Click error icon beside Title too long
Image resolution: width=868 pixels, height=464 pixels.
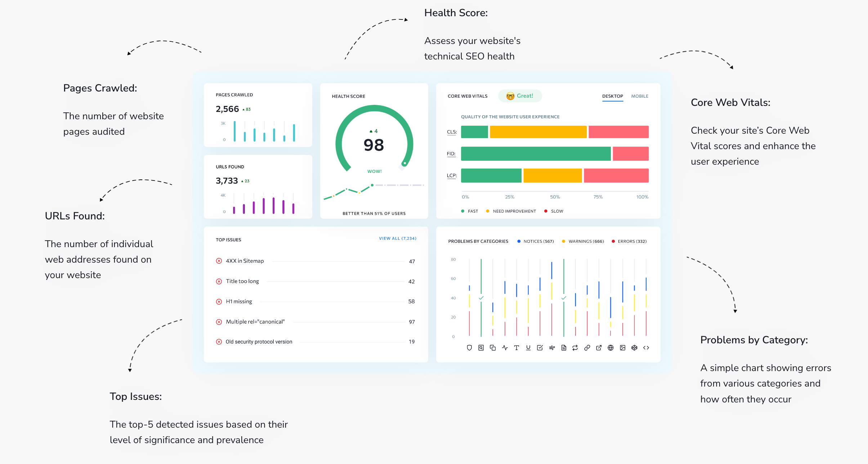(x=219, y=281)
